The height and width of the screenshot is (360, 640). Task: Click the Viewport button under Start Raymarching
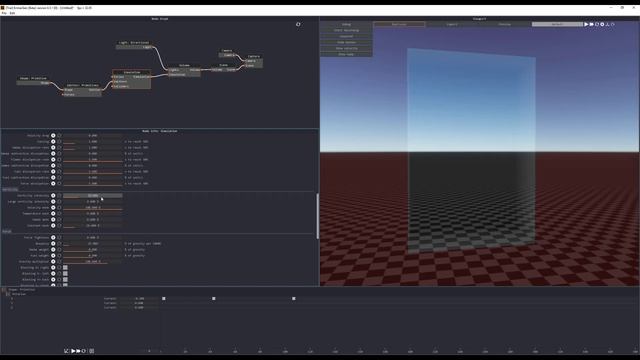[x=346, y=36]
